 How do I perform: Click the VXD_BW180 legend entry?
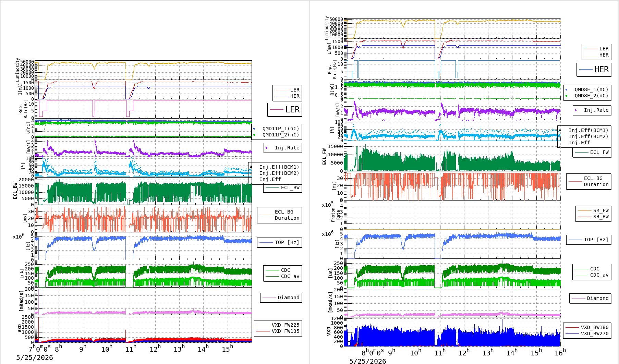click(587, 327)
